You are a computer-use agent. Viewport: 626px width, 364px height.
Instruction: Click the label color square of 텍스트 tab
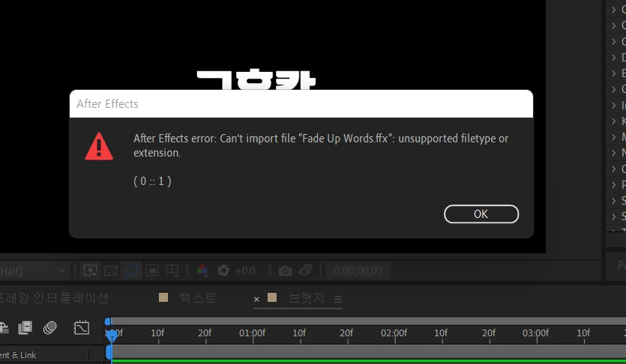[163, 297]
